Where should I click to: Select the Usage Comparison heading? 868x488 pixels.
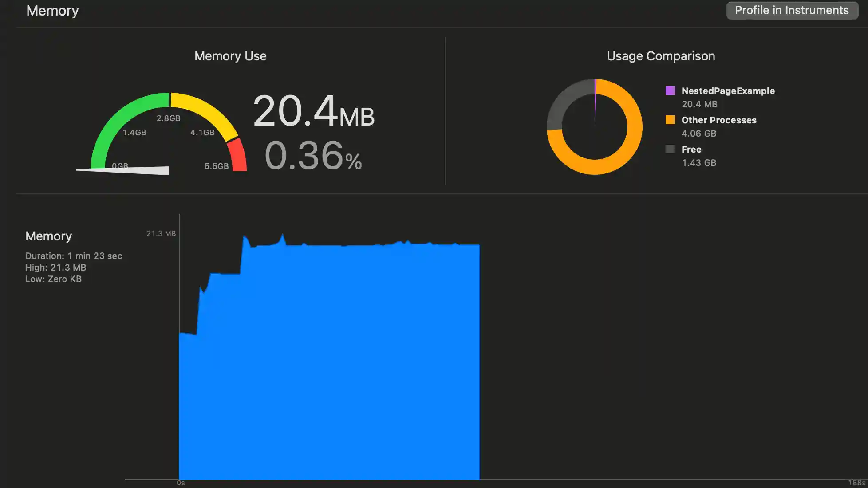(661, 56)
